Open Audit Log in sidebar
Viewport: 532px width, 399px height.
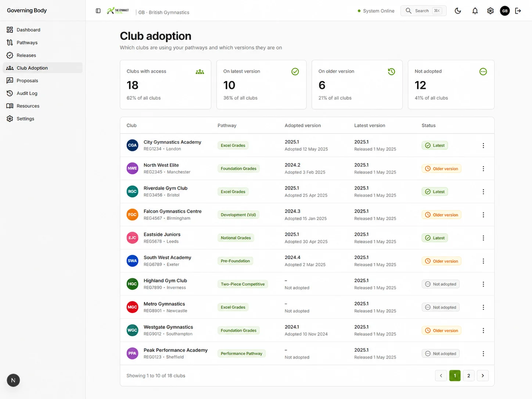coord(43,93)
